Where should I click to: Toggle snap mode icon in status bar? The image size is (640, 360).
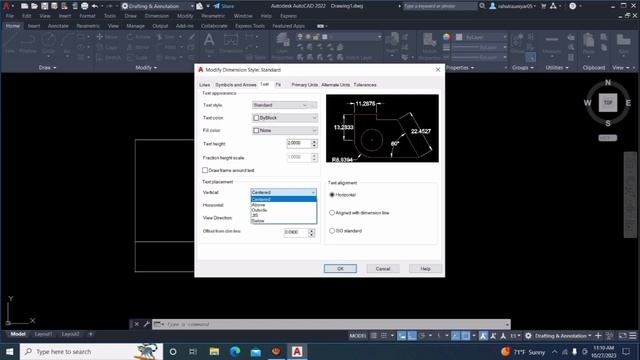click(x=384, y=336)
